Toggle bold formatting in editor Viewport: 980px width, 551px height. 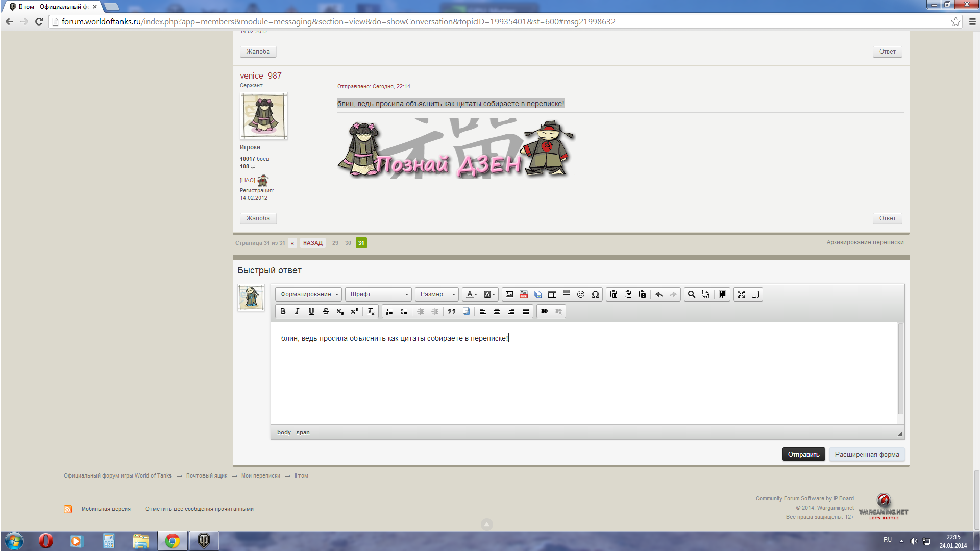coord(283,311)
